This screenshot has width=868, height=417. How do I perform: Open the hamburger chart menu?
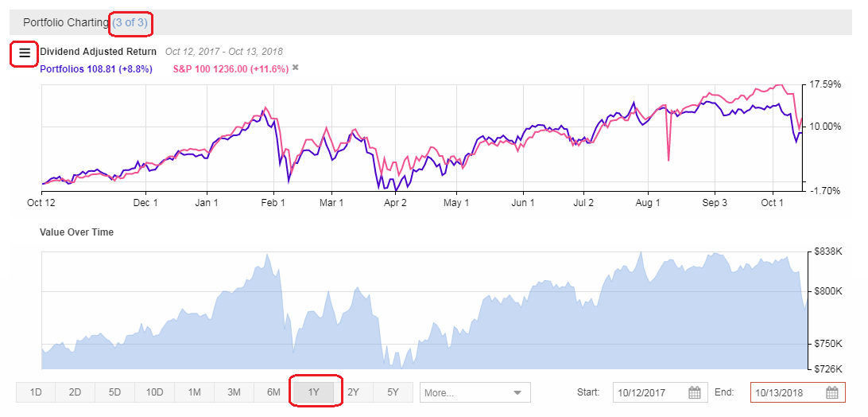(x=25, y=53)
